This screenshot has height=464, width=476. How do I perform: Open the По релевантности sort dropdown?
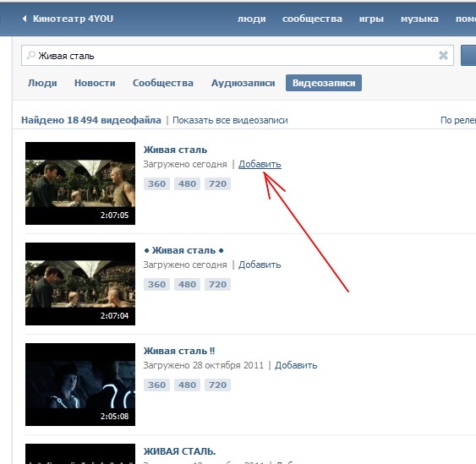click(x=458, y=120)
